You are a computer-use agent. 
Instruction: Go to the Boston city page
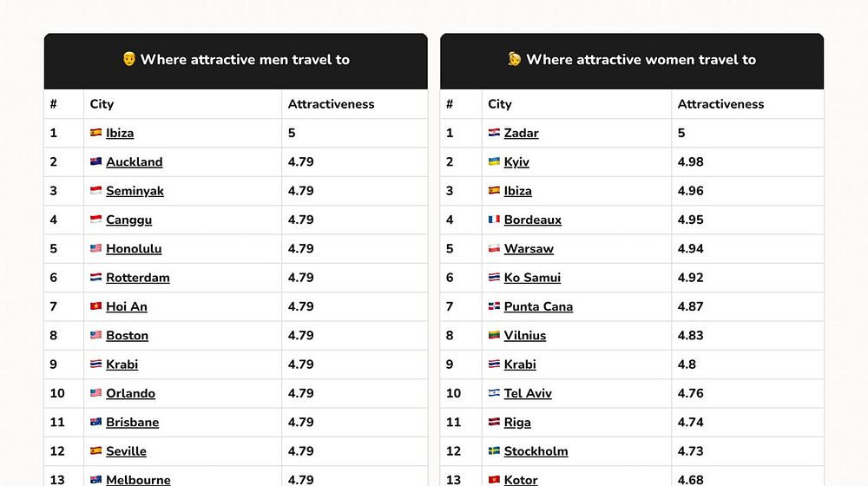pos(127,336)
